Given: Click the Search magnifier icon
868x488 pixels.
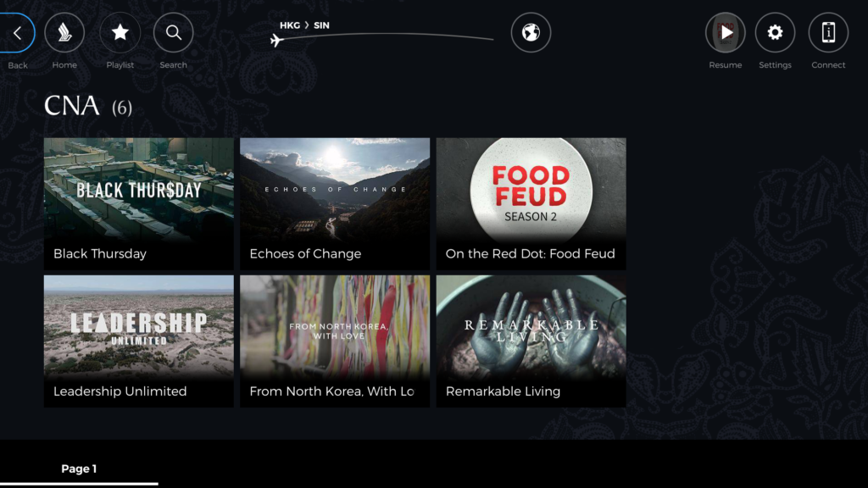Looking at the screenshot, I should (174, 34).
